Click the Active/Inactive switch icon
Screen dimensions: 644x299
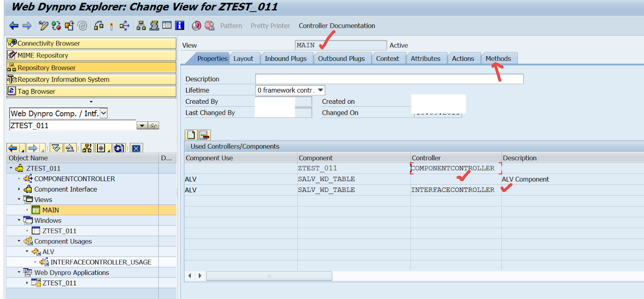click(56, 26)
